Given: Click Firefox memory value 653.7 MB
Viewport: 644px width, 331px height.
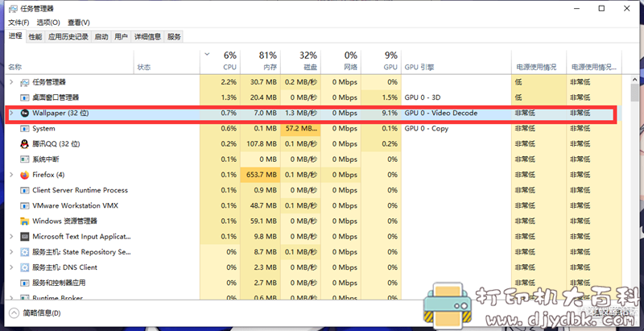Looking at the screenshot, I should [261, 175].
